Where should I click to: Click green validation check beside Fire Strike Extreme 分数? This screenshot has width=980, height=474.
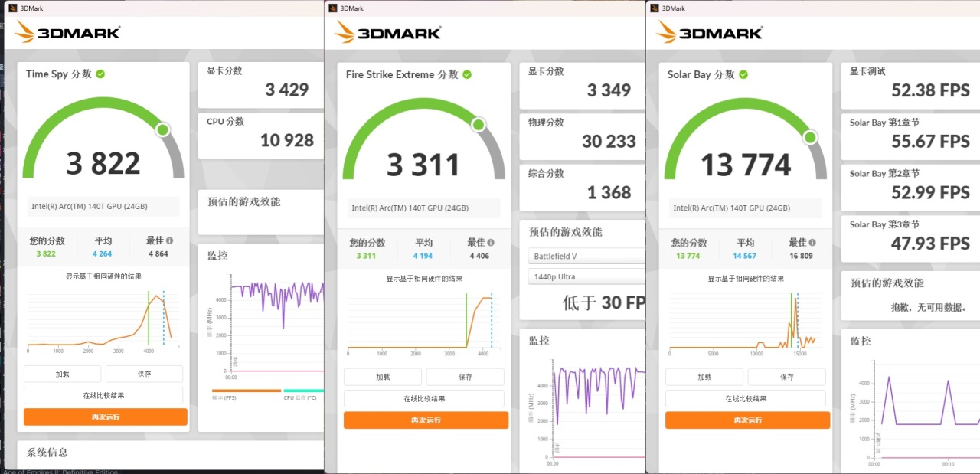pos(467,75)
